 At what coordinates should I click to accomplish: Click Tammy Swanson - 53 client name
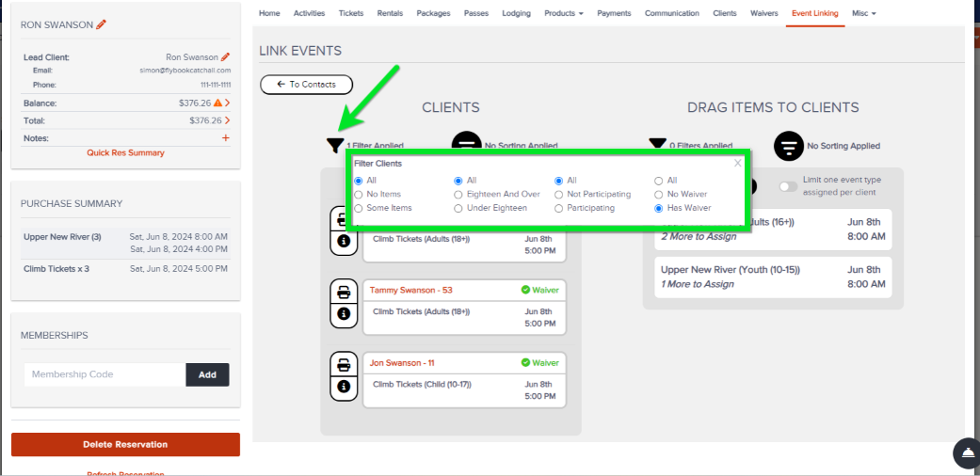[410, 290]
